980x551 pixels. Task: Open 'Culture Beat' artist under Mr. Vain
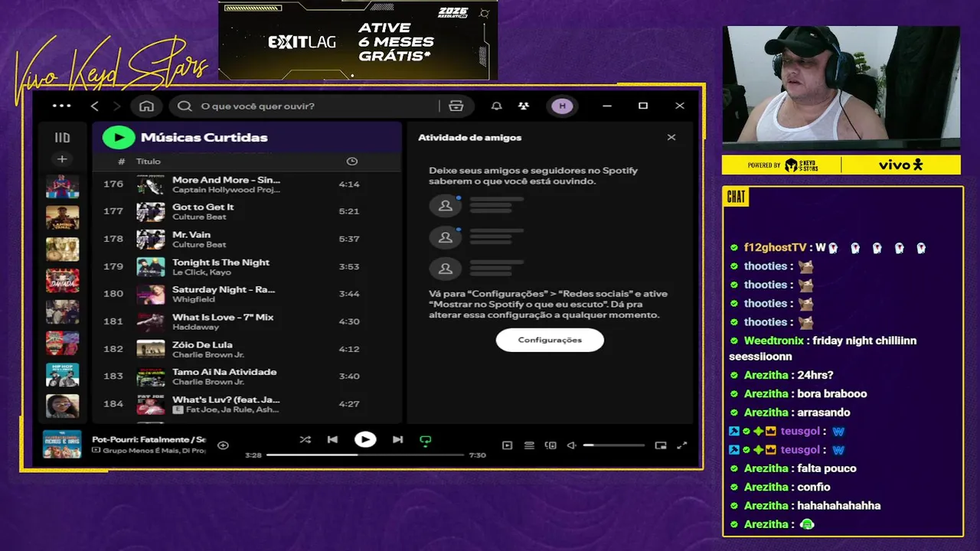coord(199,245)
